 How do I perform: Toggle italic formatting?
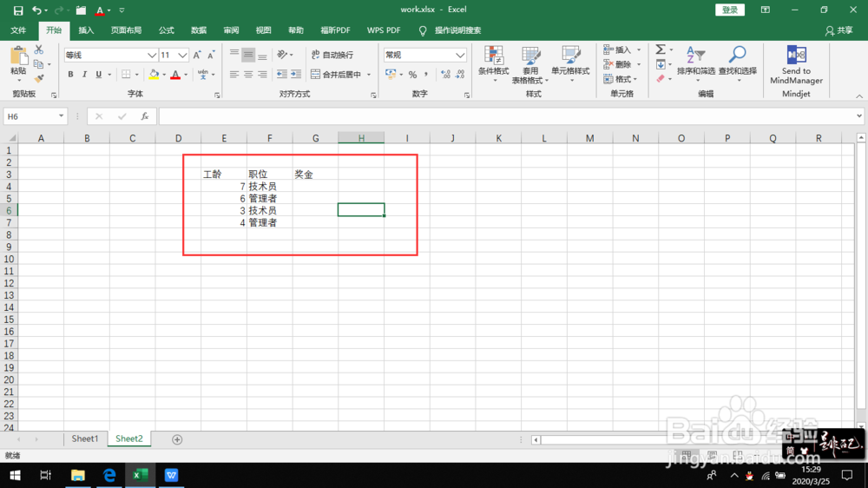(x=84, y=74)
